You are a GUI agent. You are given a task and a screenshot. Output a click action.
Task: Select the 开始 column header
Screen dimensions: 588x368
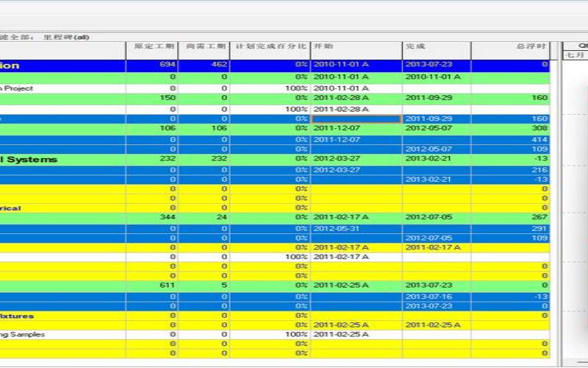(356, 46)
